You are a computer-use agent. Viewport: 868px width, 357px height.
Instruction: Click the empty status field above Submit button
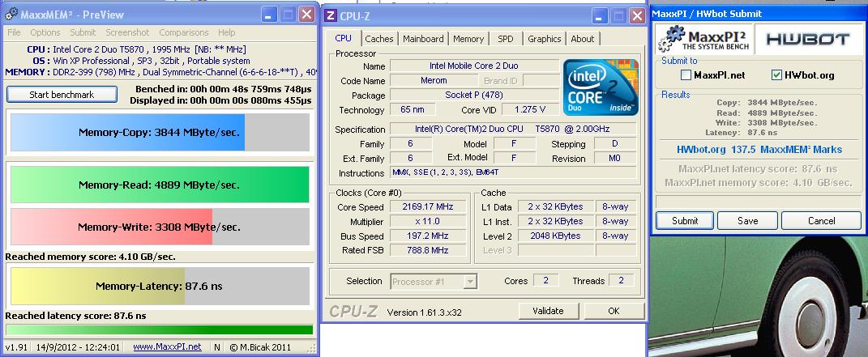point(759,201)
